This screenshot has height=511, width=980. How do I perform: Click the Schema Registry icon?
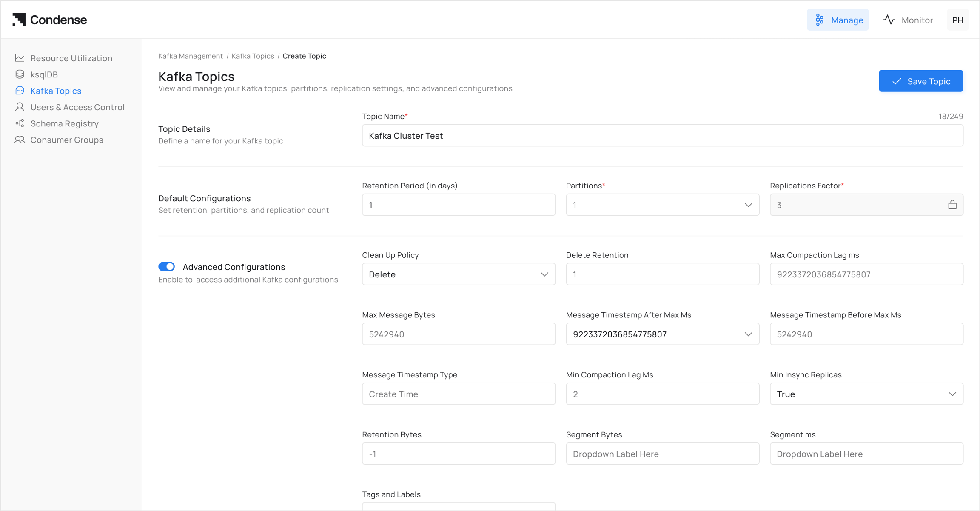pos(20,123)
